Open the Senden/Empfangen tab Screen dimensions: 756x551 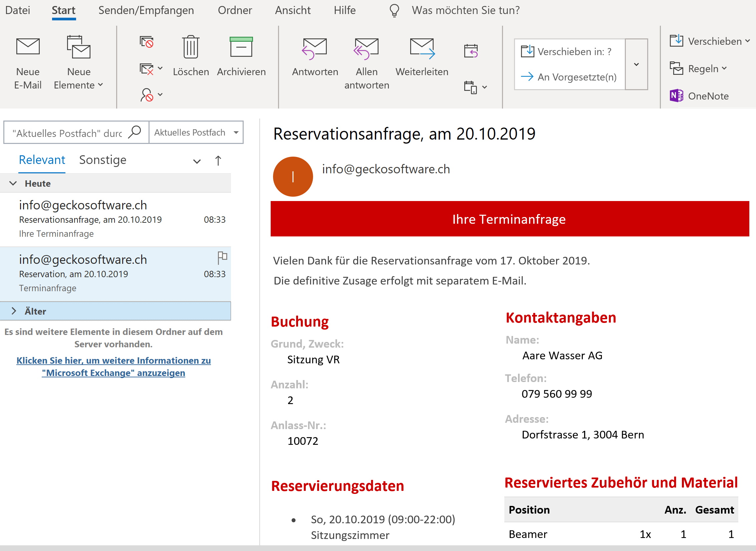point(146,10)
